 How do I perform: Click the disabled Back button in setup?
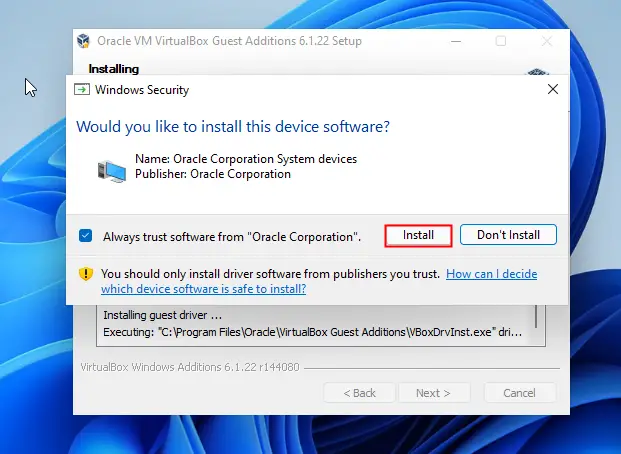[359, 393]
